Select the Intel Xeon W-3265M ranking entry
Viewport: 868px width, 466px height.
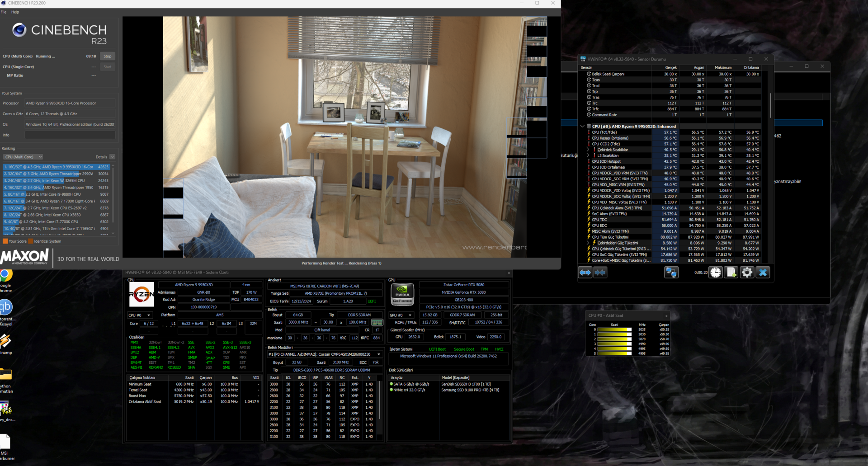57,180
